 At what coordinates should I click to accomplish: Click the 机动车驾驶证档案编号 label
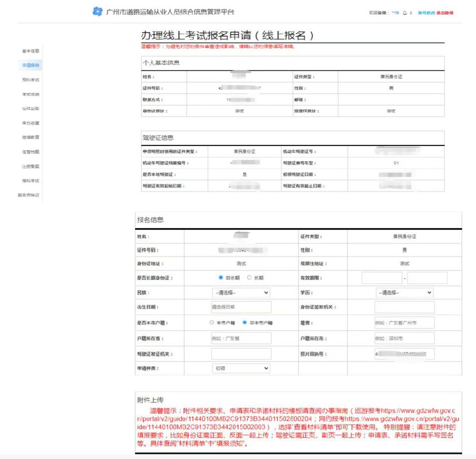(x=166, y=163)
